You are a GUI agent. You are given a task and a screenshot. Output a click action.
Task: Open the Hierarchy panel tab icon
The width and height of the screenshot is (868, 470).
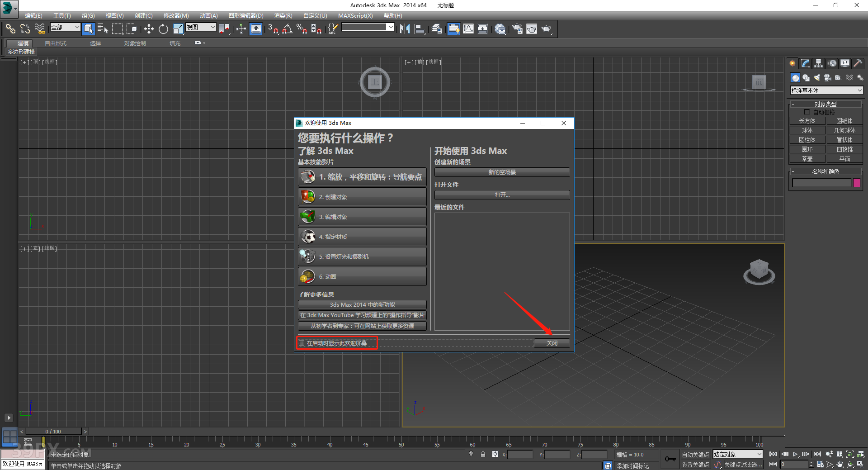click(x=819, y=63)
